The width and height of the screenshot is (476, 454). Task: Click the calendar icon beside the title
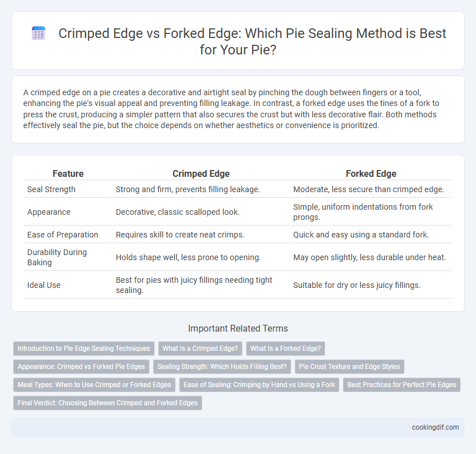tap(39, 33)
